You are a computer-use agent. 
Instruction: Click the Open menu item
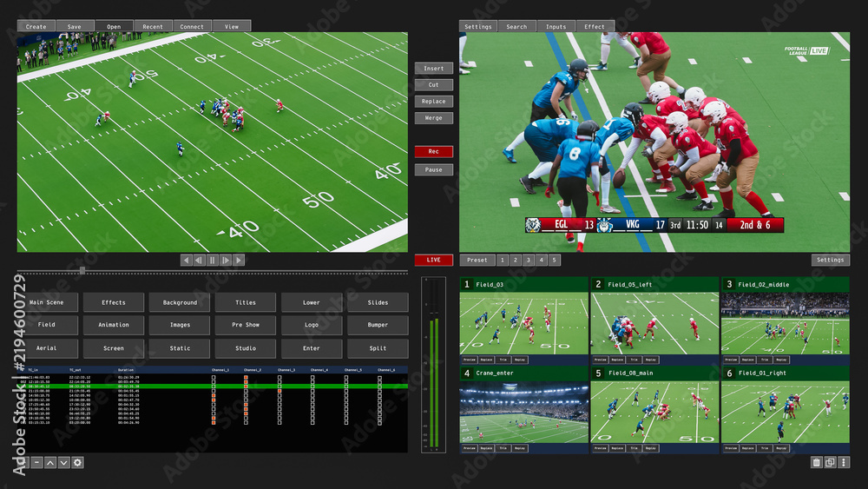(x=114, y=26)
